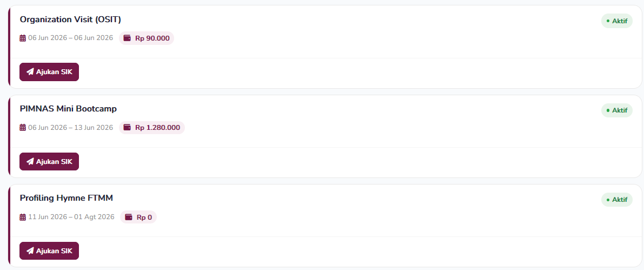Click wallet icon beside Rp 90.000
This screenshot has height=270, width=644.
[127, 38]
